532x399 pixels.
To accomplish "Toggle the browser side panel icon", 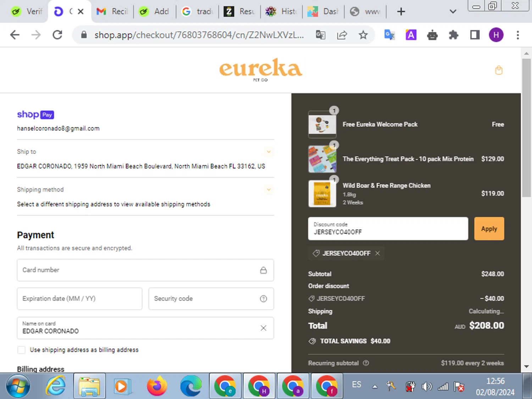I will click(x=475, y=35).
